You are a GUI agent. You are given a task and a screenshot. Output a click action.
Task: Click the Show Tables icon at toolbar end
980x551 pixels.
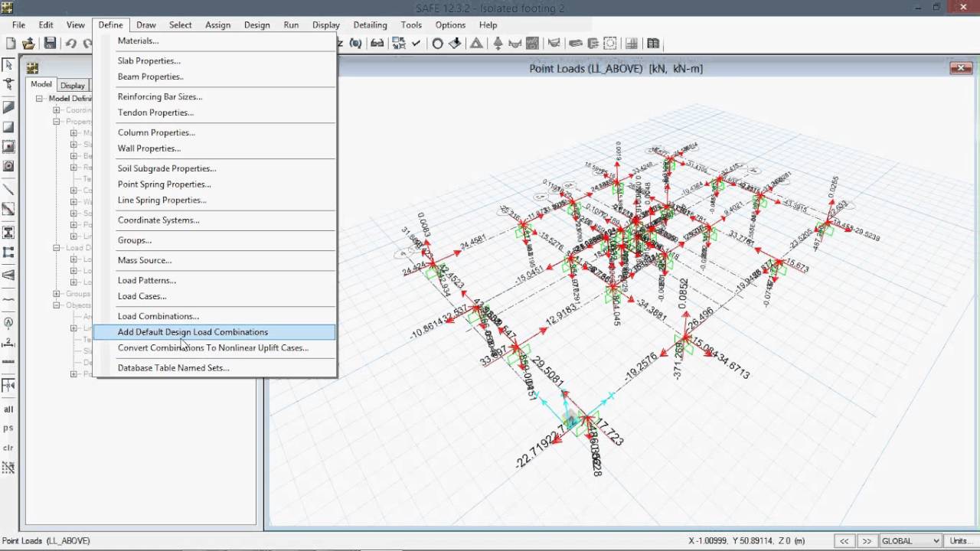(653, 44)
